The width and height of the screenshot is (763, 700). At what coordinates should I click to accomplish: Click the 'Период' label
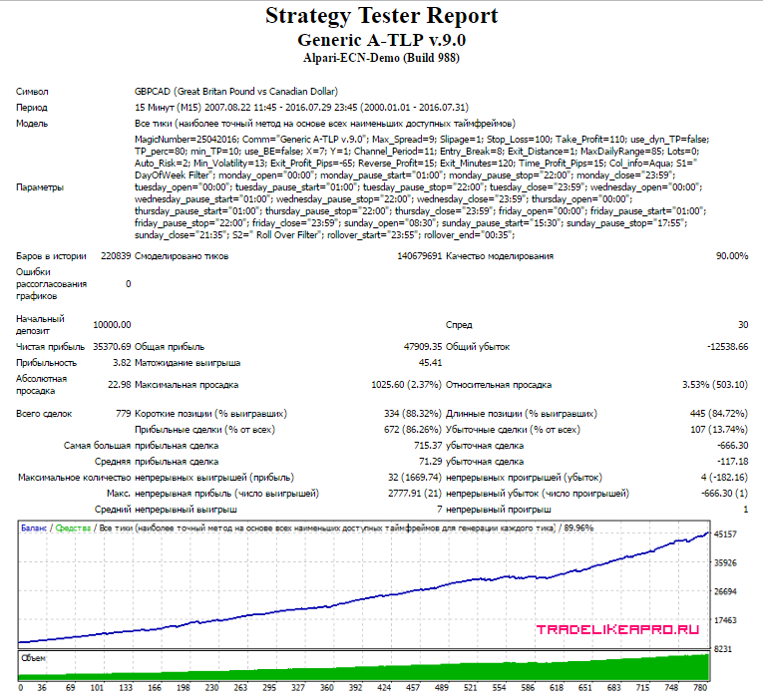pos(32,108)
